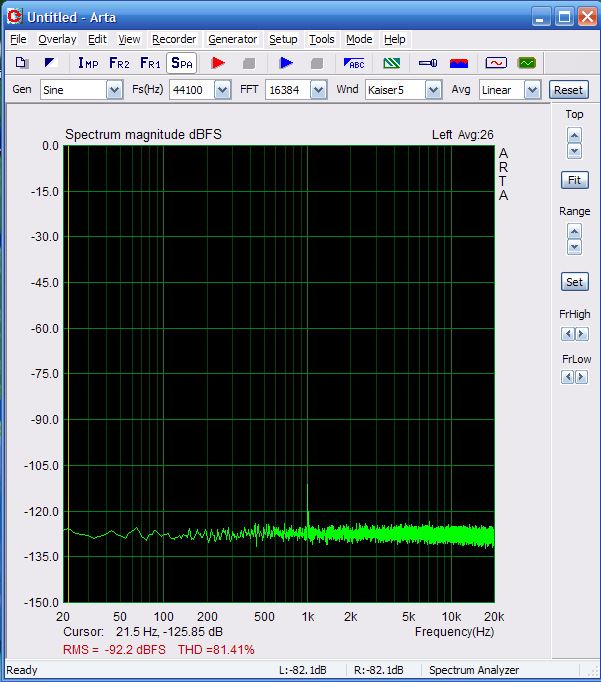Image resolution: width=601 pixels, height=682 pixels.
Task: Click the black-white triangle toolbar icon
Action: pyautogui.click(x=51, y=64)
